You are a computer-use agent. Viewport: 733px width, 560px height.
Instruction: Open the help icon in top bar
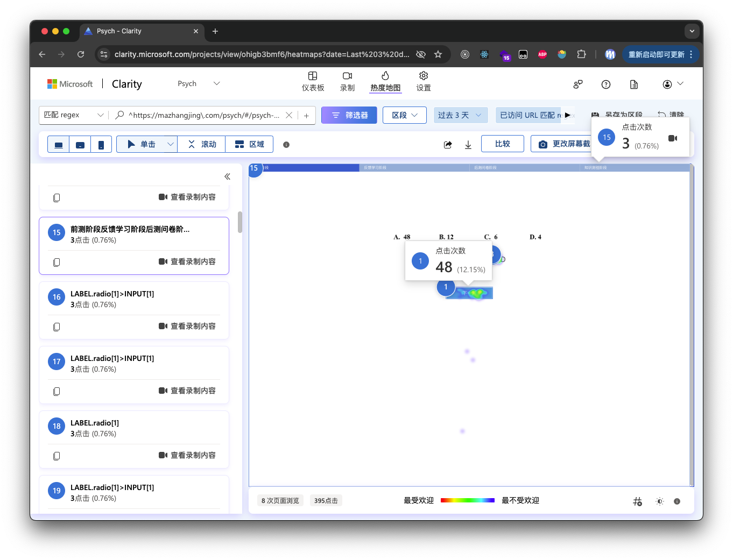coord(606,84)
